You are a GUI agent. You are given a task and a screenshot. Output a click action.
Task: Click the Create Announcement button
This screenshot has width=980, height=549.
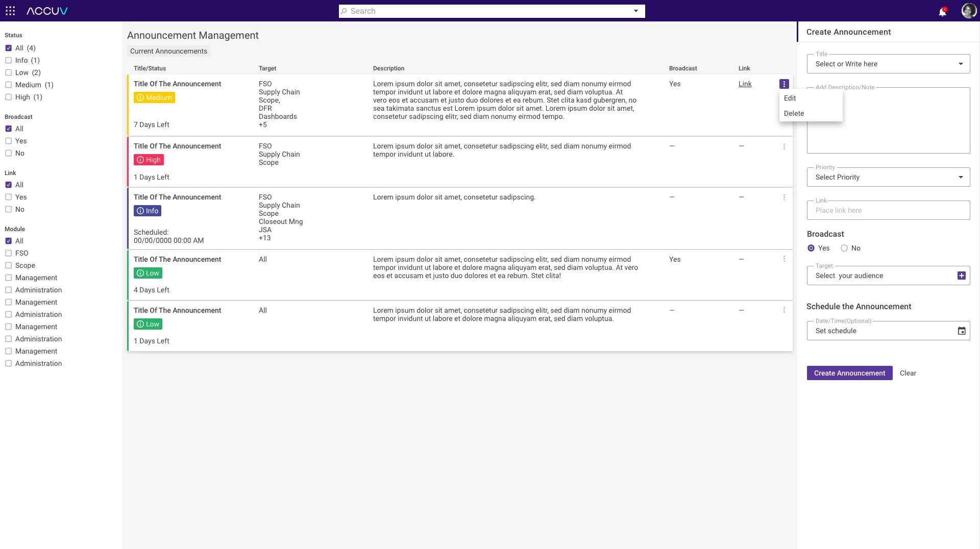(x=849, y=373)
